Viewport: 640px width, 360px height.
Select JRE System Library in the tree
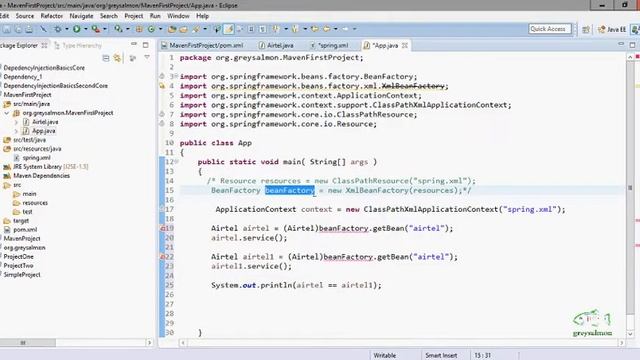(x=46, y=167)
